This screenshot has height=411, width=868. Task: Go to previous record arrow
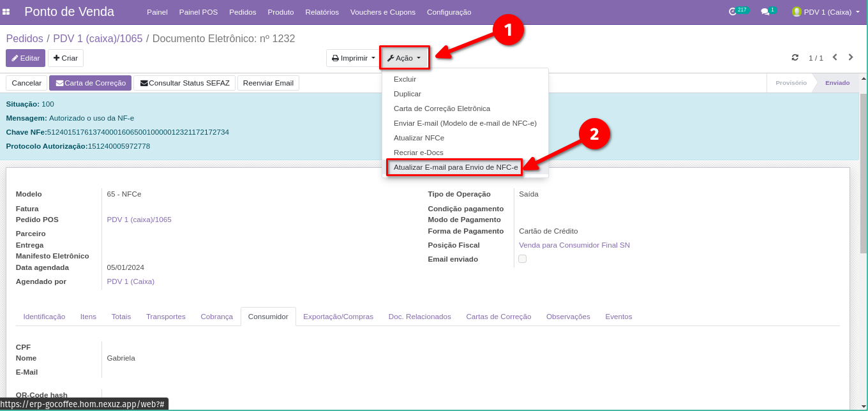point(834,57)
